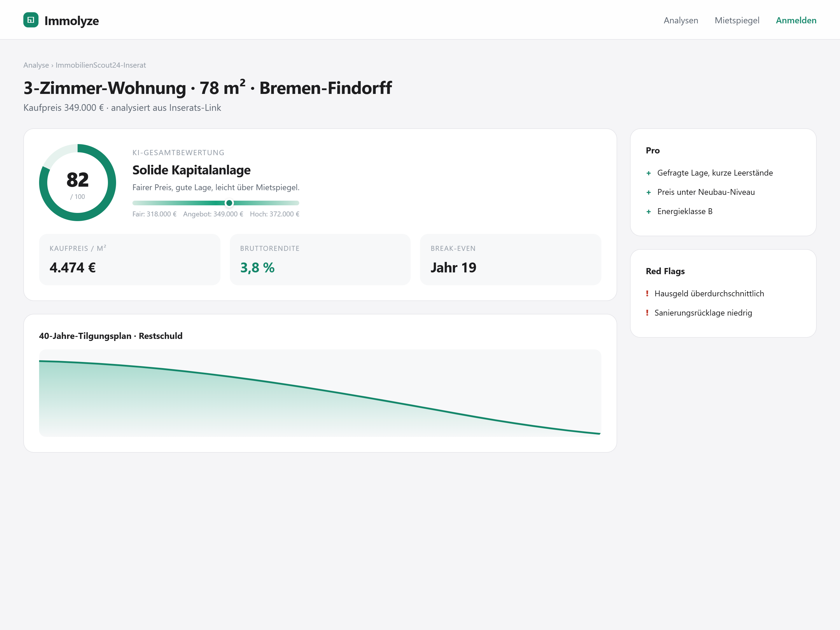Click the 3-Zimmer-Wohnung page title
This screenshot has height=630, width=840.
207,88
